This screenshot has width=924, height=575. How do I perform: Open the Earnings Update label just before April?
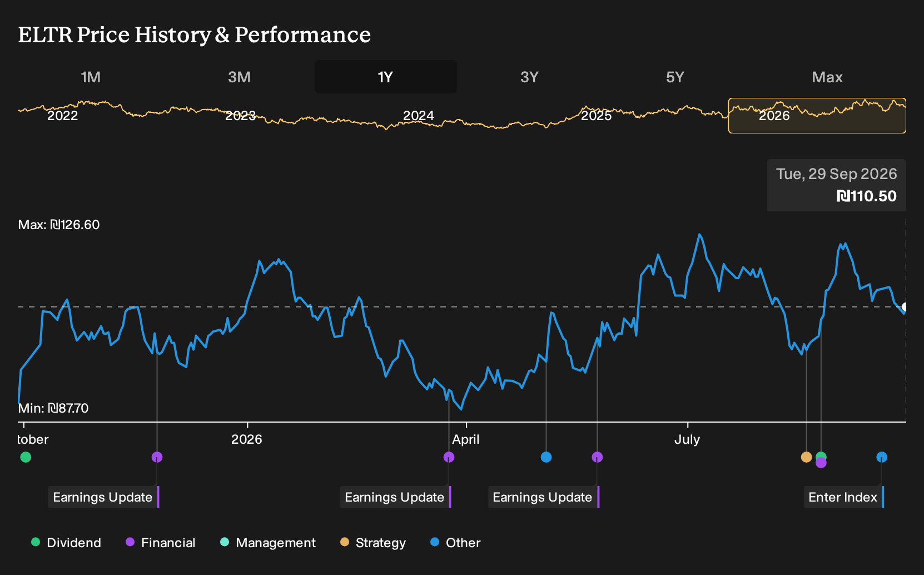tap(395, 497)
